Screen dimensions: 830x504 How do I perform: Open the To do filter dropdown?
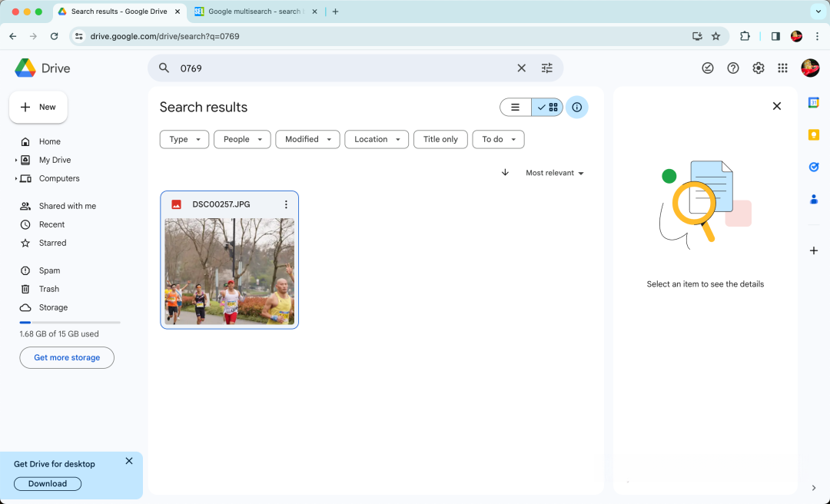tap(498, 139)
